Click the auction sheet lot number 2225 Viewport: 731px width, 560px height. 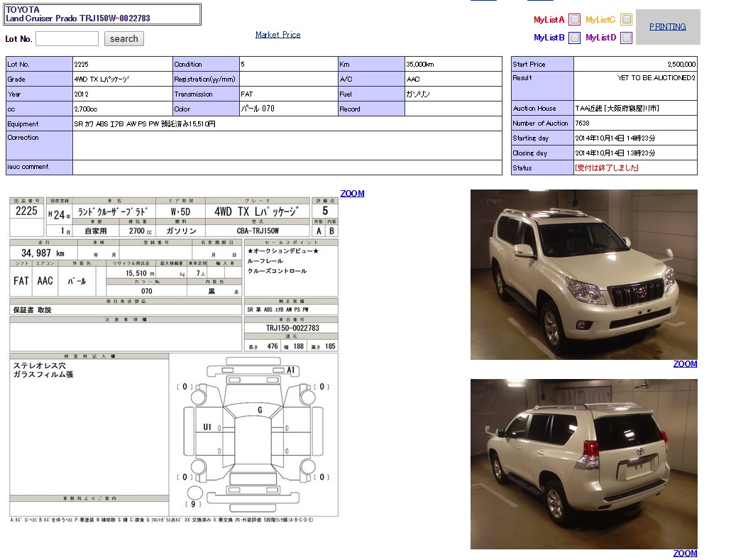26,212
